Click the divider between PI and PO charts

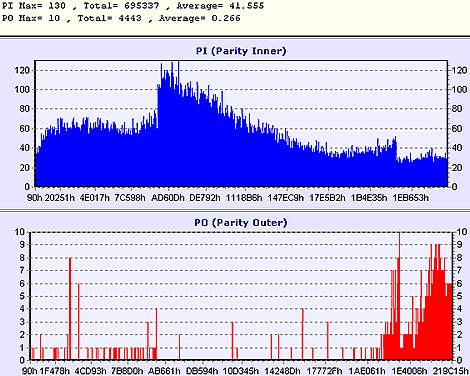click(x=235, y=211)
